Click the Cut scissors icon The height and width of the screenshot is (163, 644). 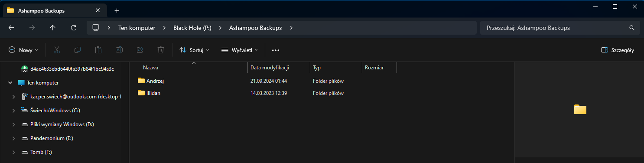(57, 50)
